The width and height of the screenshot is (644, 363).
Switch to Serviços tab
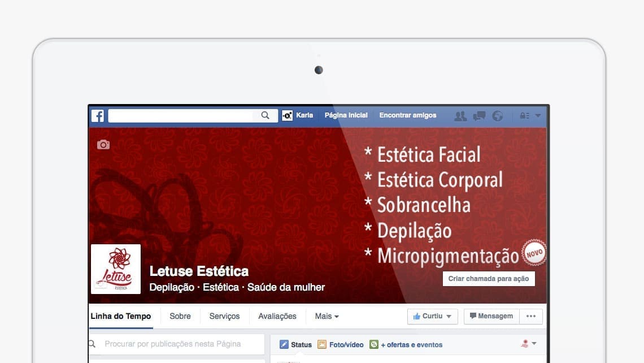[x=224, y=316]
